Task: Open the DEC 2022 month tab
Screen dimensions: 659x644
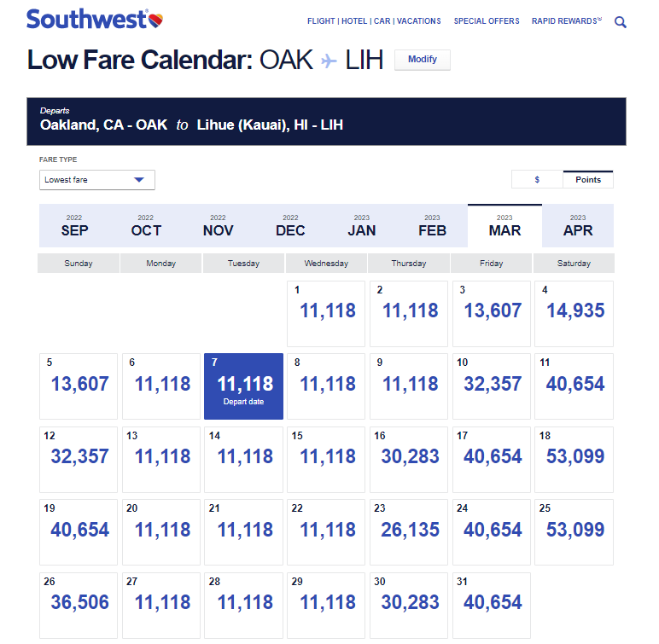Action: point(290,225)
